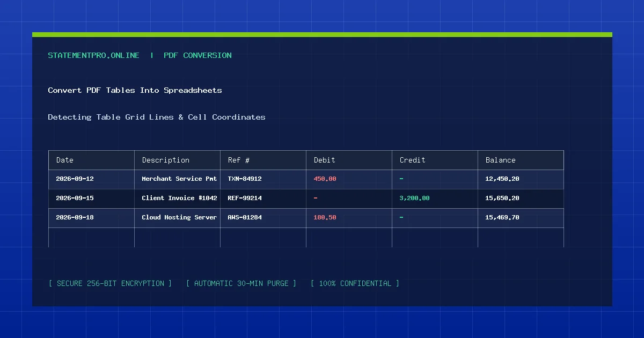Screen dimensions: 644x338
Task: Click the Balance column header
Action: coord(521,160)
